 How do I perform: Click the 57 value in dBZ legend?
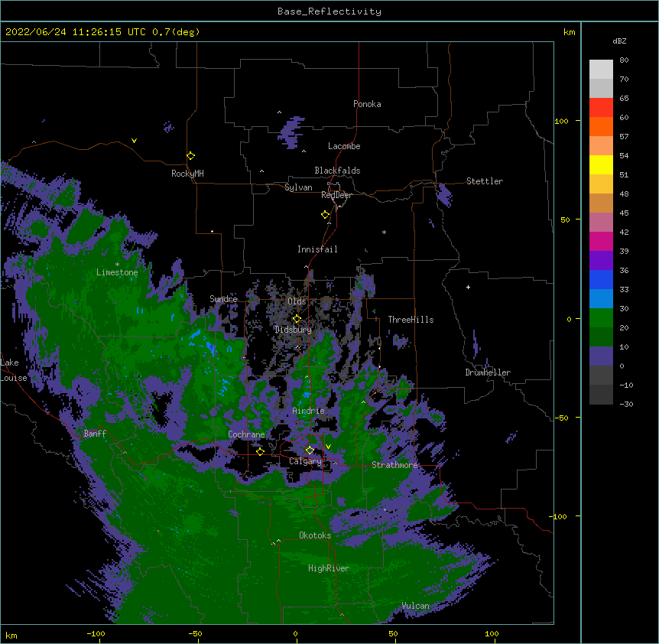pyautogui.click(x=624, y=137)
